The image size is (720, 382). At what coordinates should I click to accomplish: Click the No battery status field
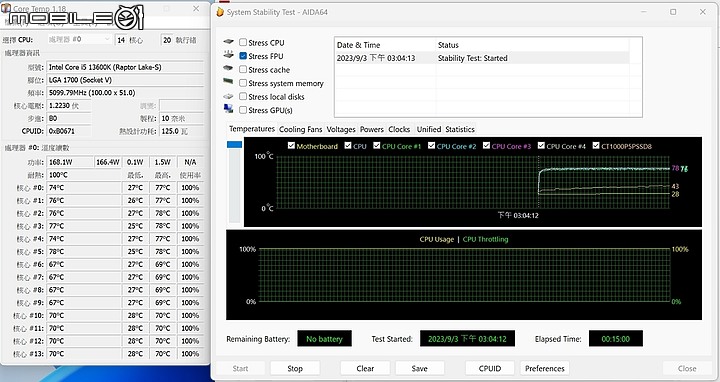[324, 339]
